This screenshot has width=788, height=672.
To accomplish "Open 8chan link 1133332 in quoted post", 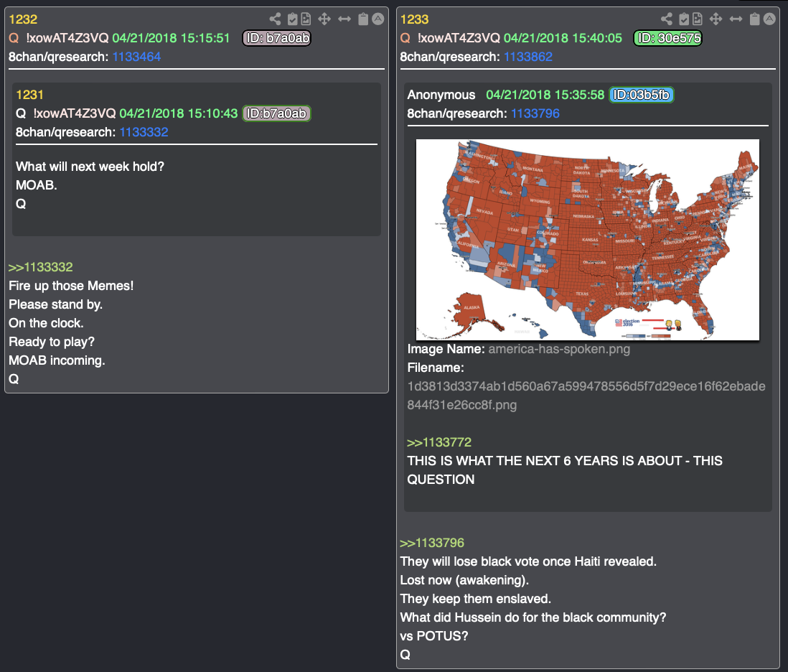I will tap(144, 132).
